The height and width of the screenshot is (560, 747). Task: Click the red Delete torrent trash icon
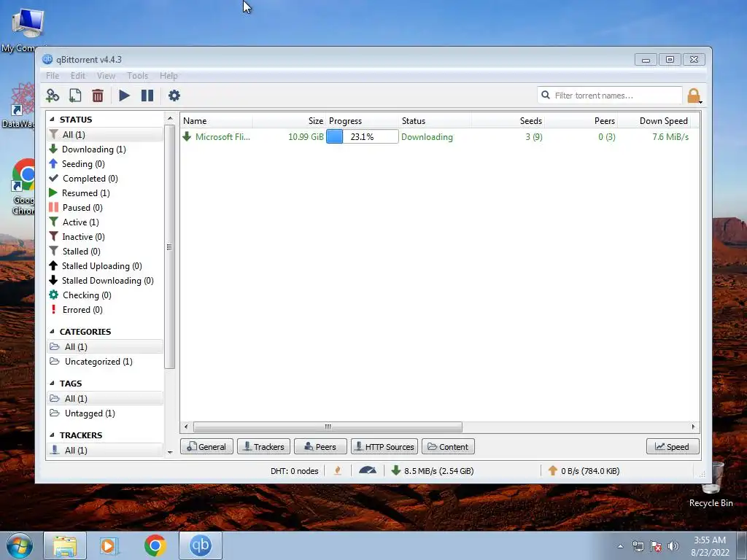coord(98,96)
